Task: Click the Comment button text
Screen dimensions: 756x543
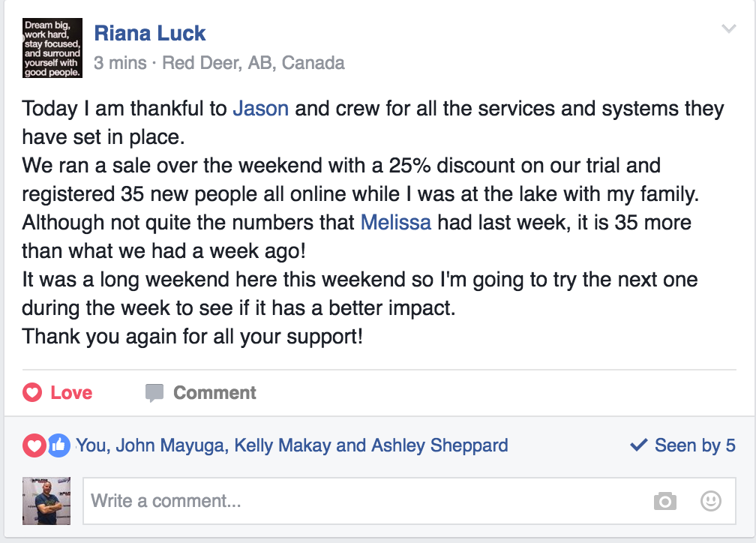Action: (214, 392)
